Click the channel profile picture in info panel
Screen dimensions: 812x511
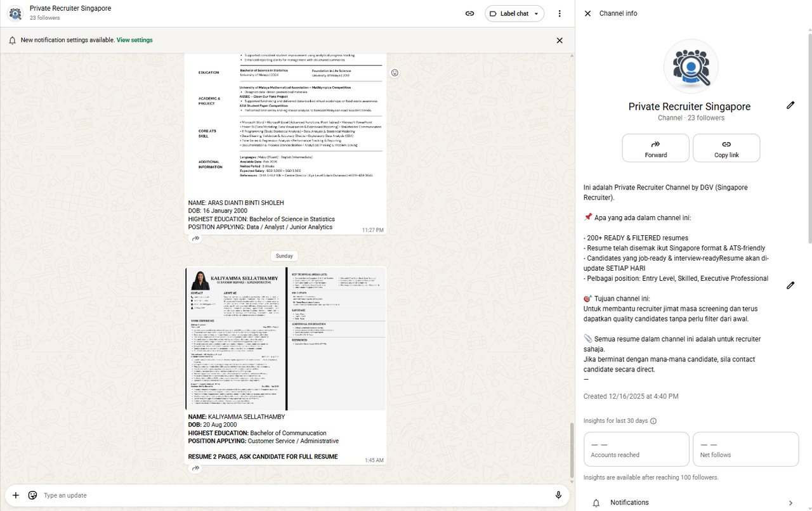[691, 67]
